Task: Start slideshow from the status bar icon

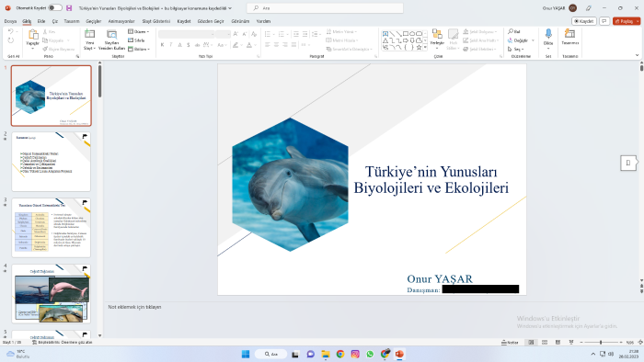Action: pos(571,342)
